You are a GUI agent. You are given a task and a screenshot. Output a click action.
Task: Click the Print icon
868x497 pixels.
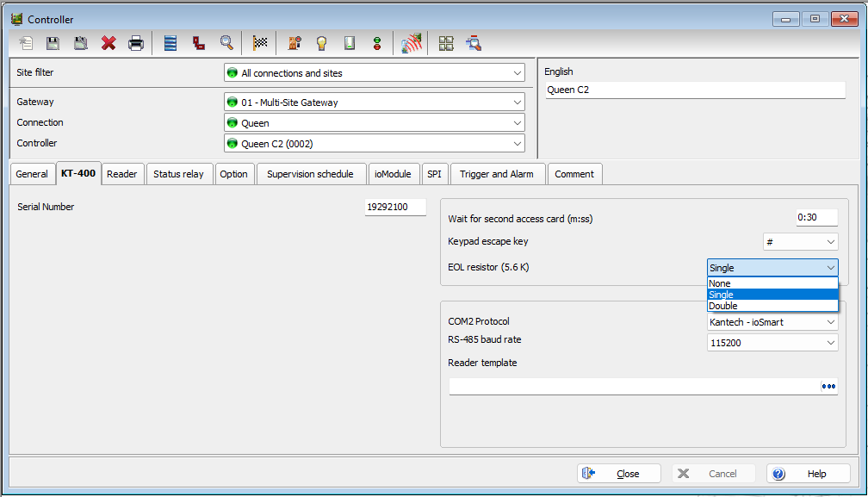tap(136, 43)
